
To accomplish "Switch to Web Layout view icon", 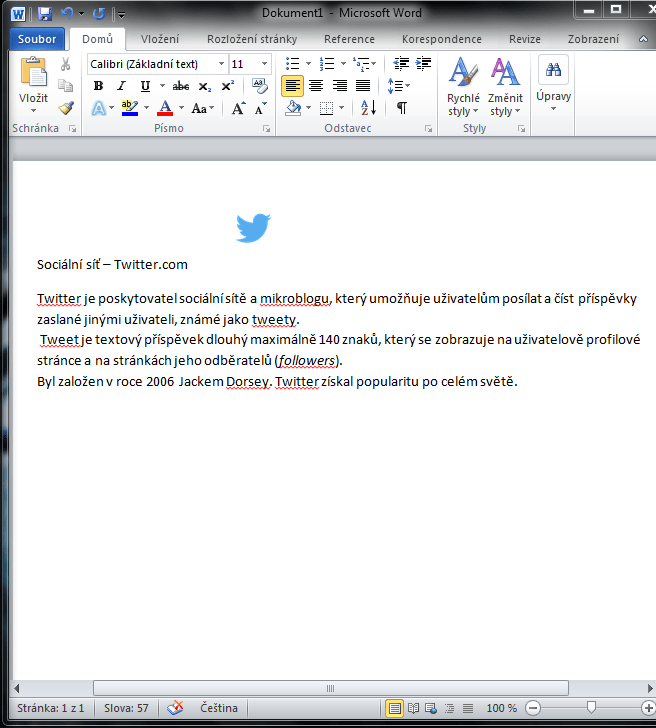I will (431, 708).
